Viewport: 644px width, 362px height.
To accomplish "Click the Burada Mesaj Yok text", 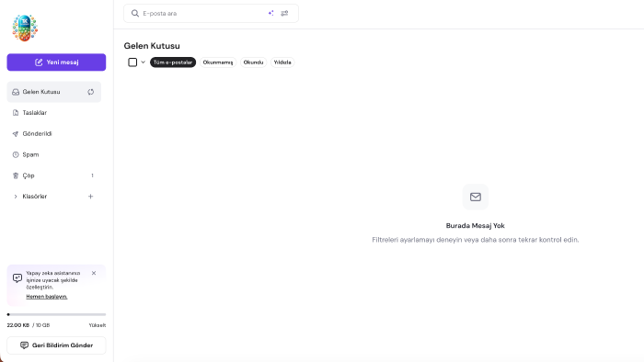I will click(x=476, y=225).
